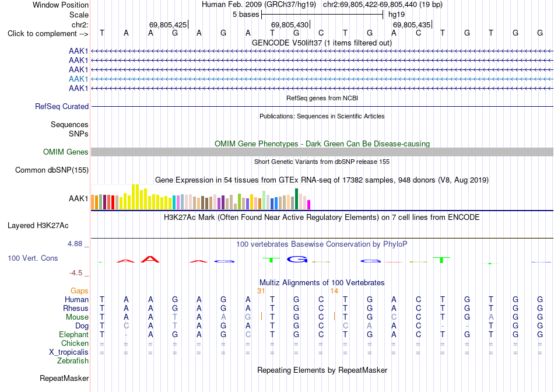This screenshot has height=392, width=554.
Task: Open the OMIM Genes label
Action: click(66, 152)
